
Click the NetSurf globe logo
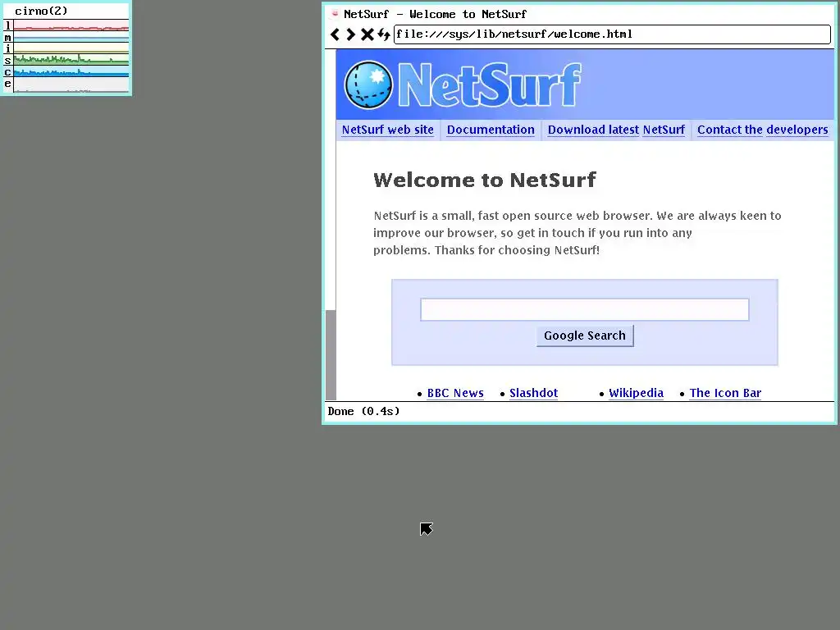pyautogui.click(x=368, y=84)
